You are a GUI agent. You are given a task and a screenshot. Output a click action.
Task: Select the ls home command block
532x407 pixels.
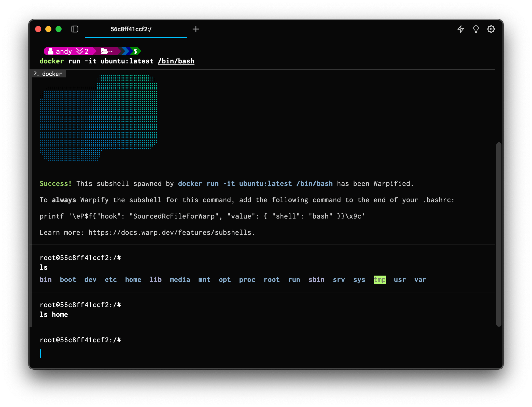[x=54, y=315]
